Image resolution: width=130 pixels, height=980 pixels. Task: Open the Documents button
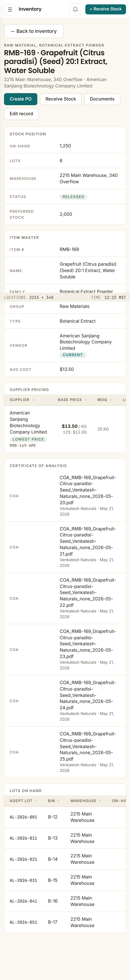tap(102, 99)
